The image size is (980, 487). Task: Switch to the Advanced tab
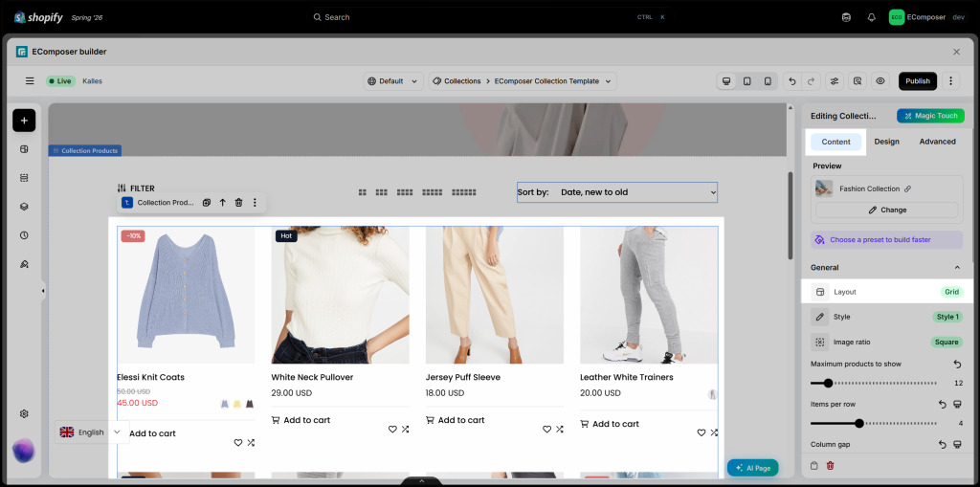[x=938, y=142]
